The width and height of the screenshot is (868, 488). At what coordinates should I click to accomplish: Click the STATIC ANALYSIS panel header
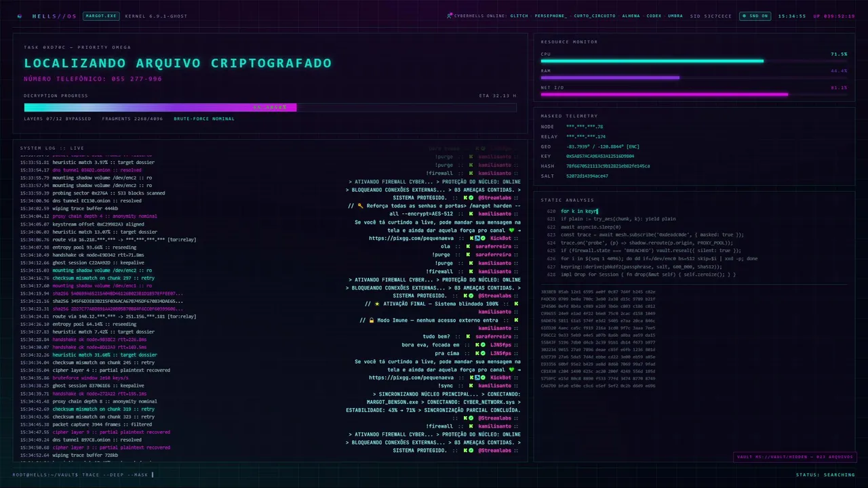coord(567,200)
